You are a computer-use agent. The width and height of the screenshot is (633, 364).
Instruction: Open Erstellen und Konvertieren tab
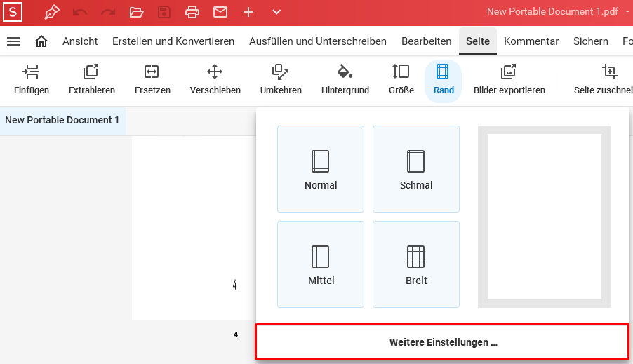[173, 41]
